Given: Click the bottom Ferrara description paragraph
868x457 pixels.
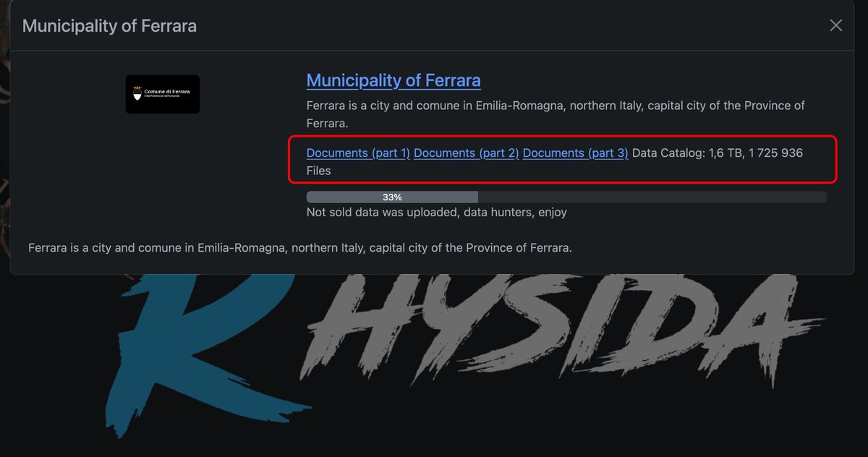Looking at the screenshot, I should tap(300, 247).
